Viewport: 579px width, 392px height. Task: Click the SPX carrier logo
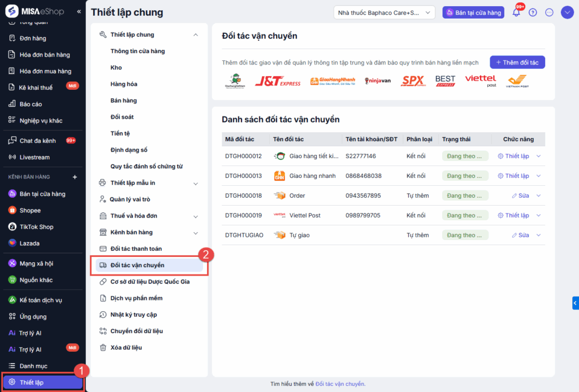tap(413, 81)
